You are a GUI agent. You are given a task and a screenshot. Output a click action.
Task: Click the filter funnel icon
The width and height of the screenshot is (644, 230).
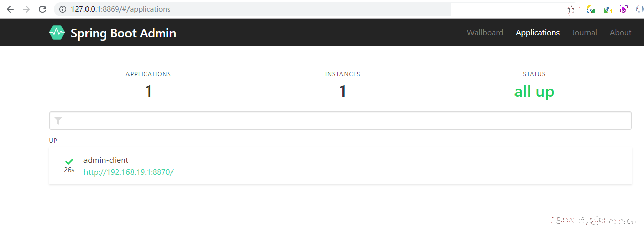(x=59, y=121)
